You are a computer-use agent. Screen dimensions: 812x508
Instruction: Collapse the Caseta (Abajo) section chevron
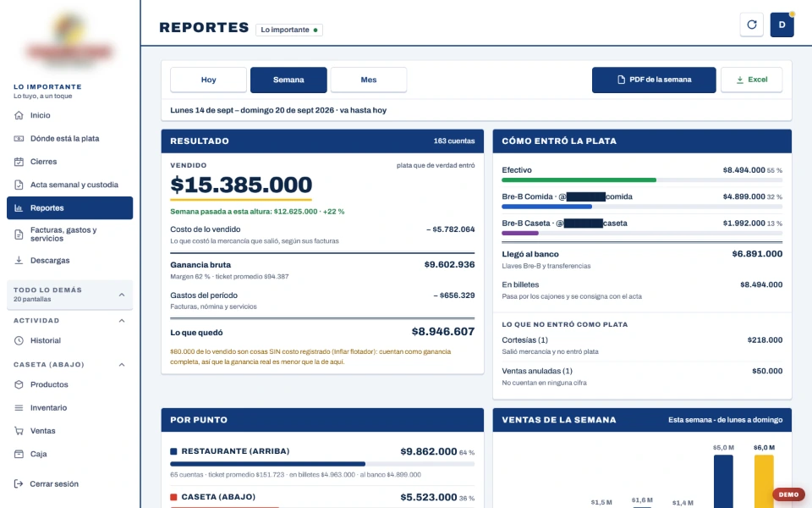(x=122, y=364)
